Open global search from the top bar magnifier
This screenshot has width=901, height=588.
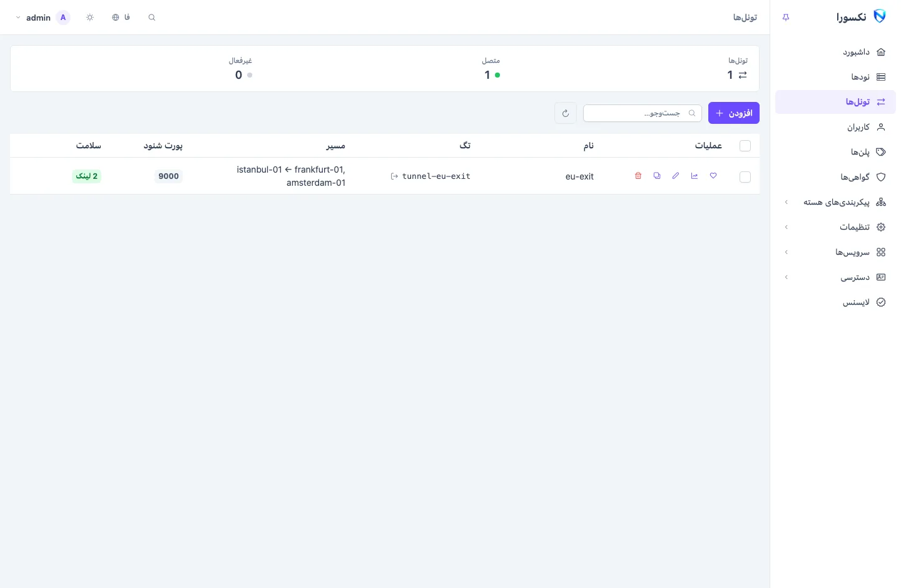[151, 18]
